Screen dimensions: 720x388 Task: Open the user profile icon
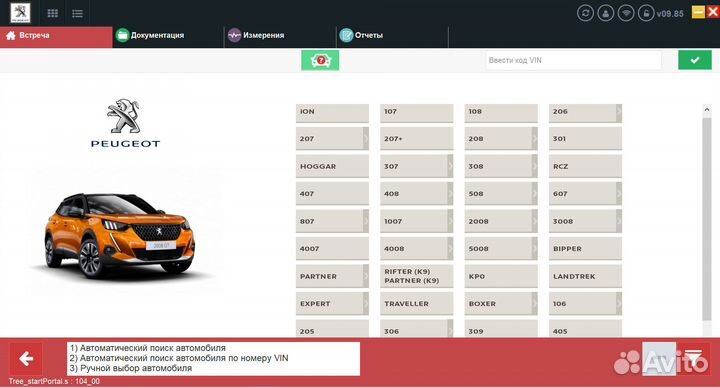pos(605,13)
